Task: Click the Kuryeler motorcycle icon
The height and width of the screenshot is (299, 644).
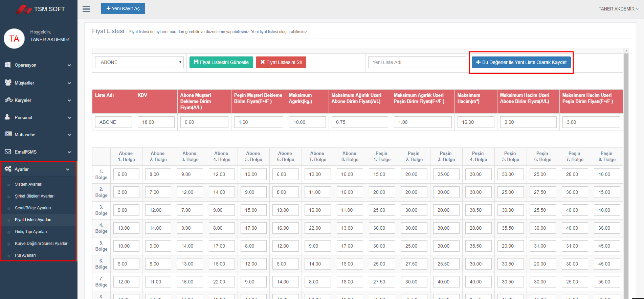Action: pos(8,100)
